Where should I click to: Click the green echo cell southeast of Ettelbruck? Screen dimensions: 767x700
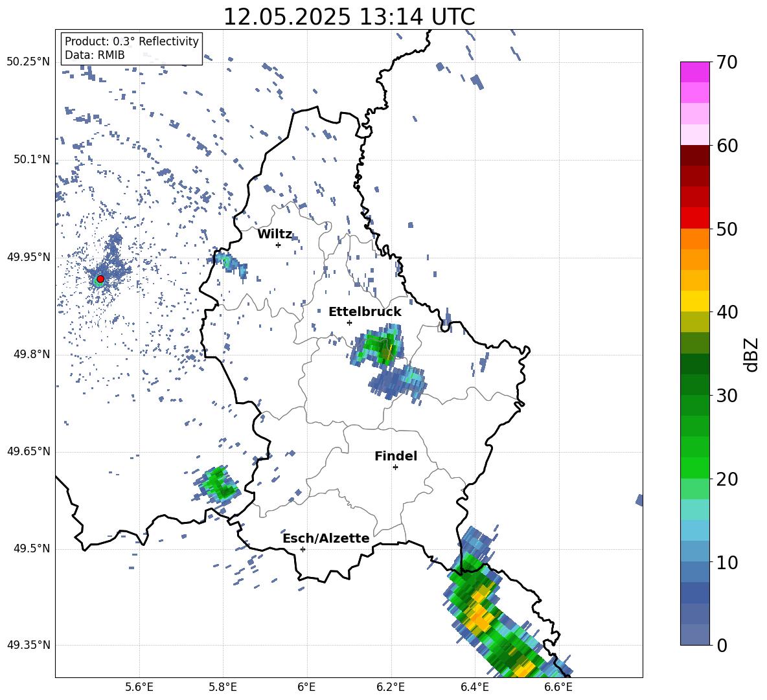pyautogui.click(x=378, y=346)
